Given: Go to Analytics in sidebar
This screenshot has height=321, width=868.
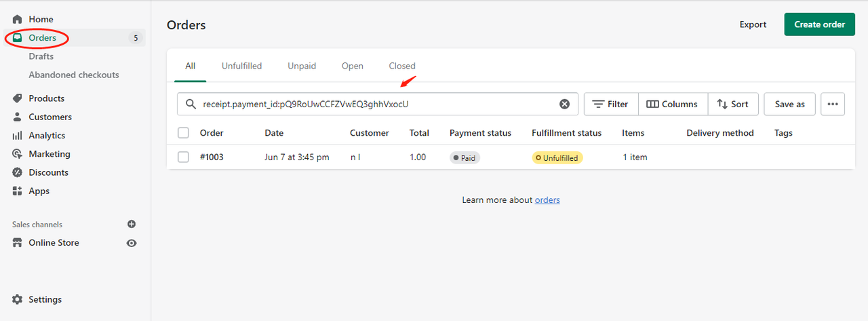Looking at the screenshot, I should [x=47, y=136].
